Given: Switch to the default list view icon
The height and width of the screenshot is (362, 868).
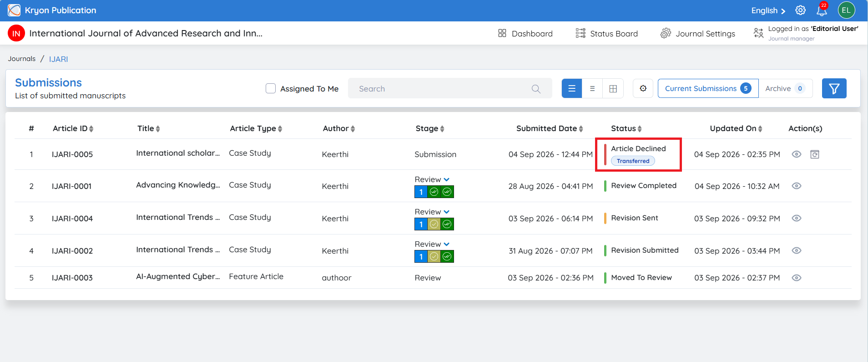Looking at the screenshot, I should click(572, 88).
